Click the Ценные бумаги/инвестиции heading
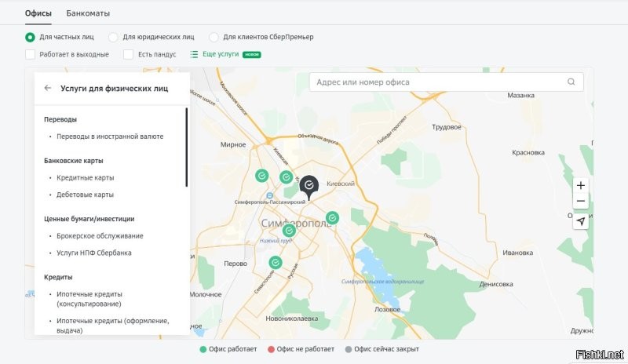628x364 pixels. click(x=89, y=219)
